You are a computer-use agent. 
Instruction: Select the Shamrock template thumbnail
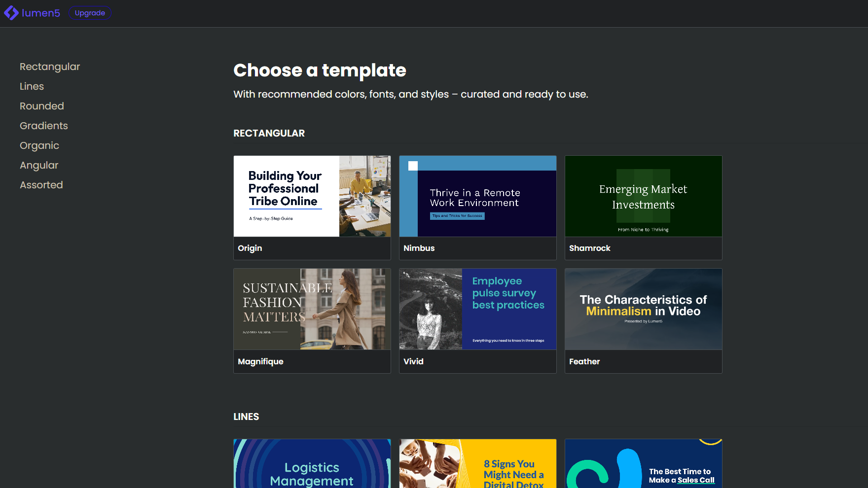tap(644, 196)
